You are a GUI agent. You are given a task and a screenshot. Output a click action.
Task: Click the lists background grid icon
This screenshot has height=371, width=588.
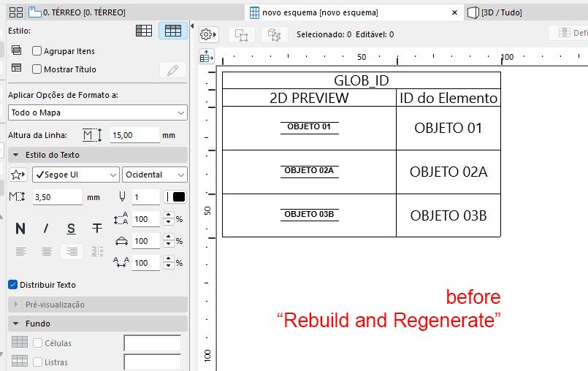tap(20, 361)
